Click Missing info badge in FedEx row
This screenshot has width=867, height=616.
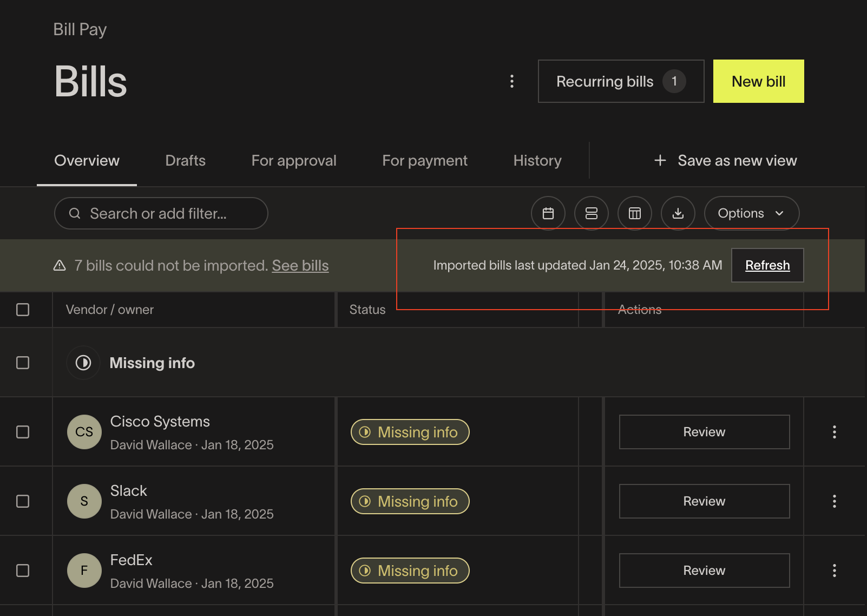click(x=410, y=571)
